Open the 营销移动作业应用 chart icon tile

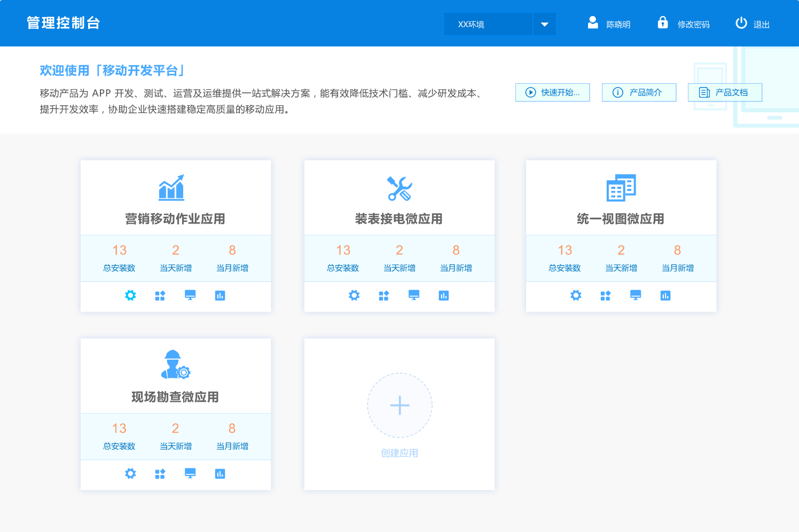[x=171, y=188]
